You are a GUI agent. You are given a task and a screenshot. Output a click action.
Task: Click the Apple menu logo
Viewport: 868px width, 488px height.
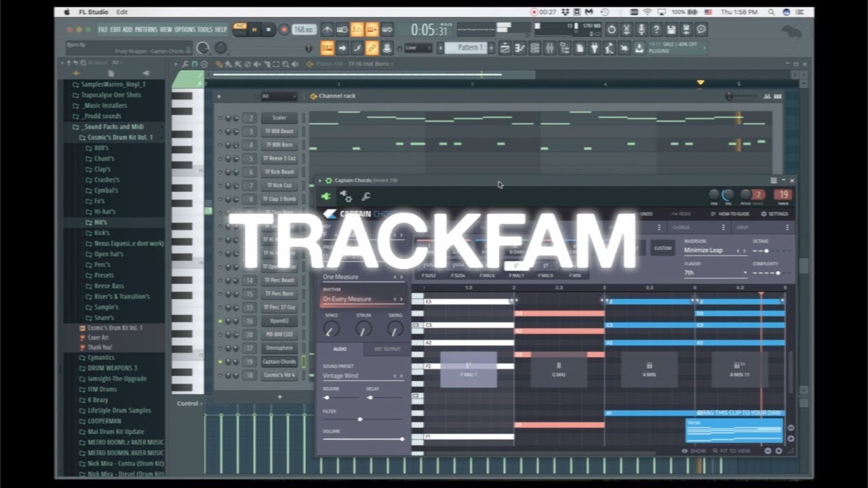67,12
